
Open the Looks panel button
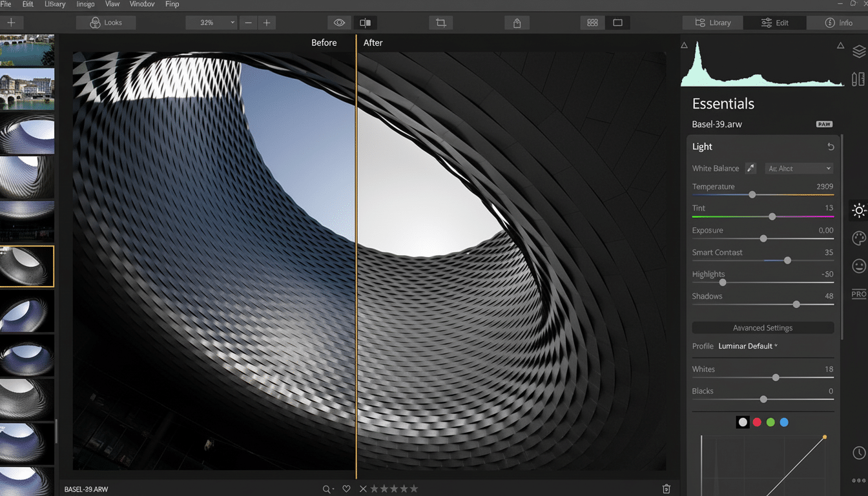[105, 22]
